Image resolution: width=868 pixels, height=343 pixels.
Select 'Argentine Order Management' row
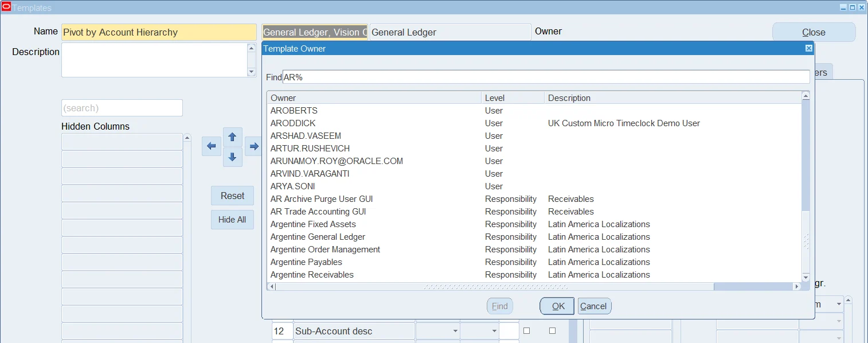[x=534, y=250]
